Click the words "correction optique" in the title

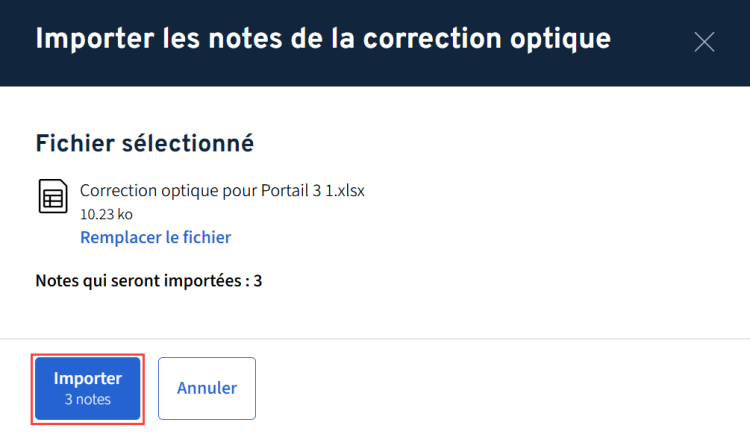[508, 39]
